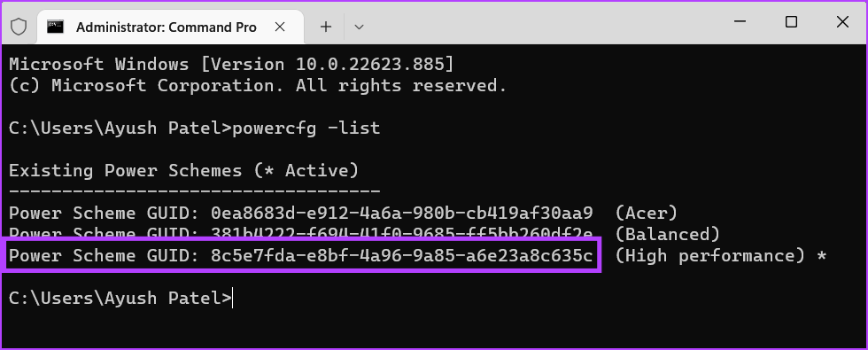Click the Existing Power Schemes heading
This screenshot has width=868, height=350.
(184, 170)
